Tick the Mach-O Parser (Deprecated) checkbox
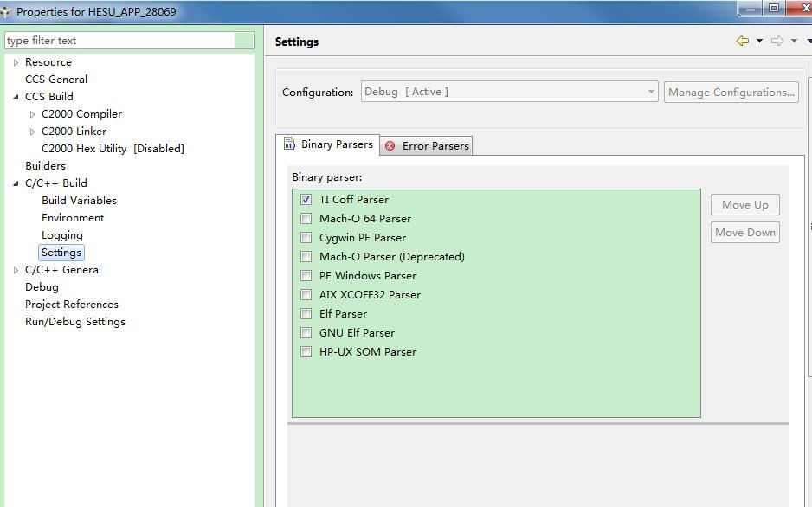 [306, 257]
